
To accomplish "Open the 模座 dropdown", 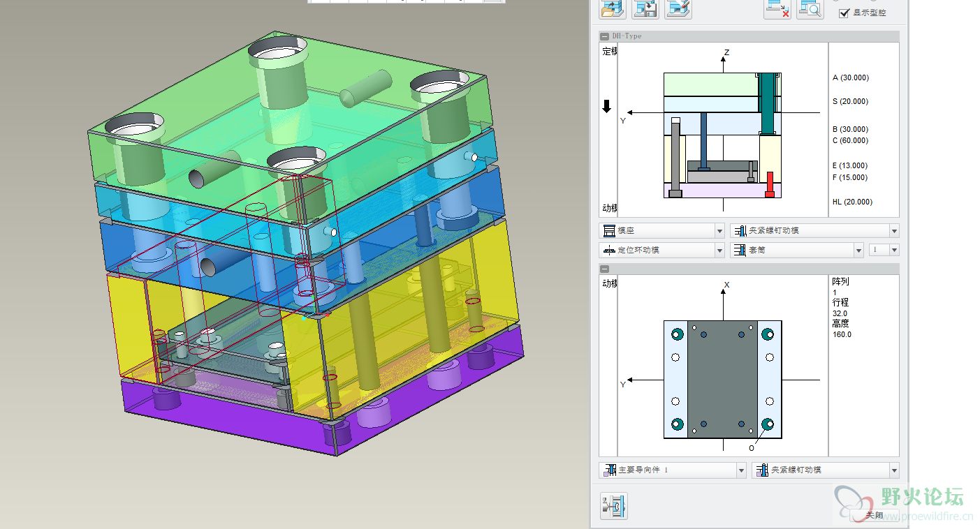I will (662, 230).
